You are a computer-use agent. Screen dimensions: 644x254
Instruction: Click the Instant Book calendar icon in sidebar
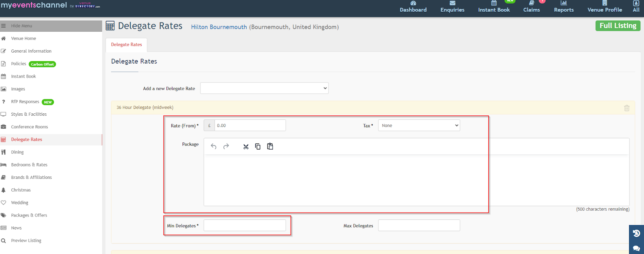(x=3, y=76)
